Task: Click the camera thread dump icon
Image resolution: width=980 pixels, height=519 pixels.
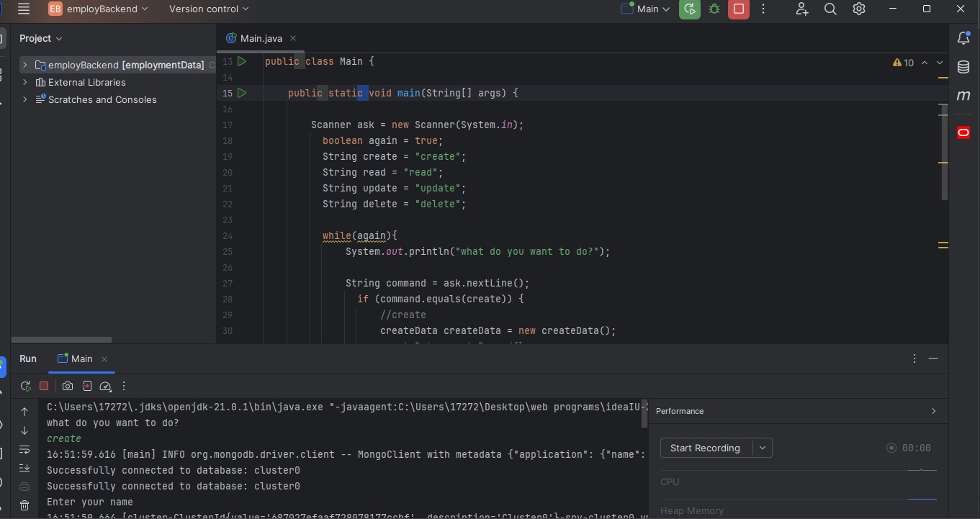Action: (x=68, y=386)
